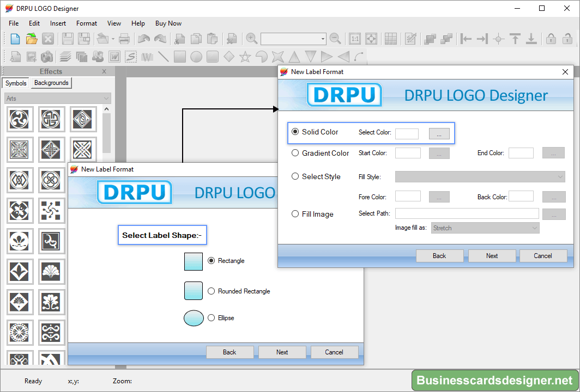Expand the arrow beside the export folder icon
Image resolution: width=580 pixels, height=392 pixels.
(113, 39)
